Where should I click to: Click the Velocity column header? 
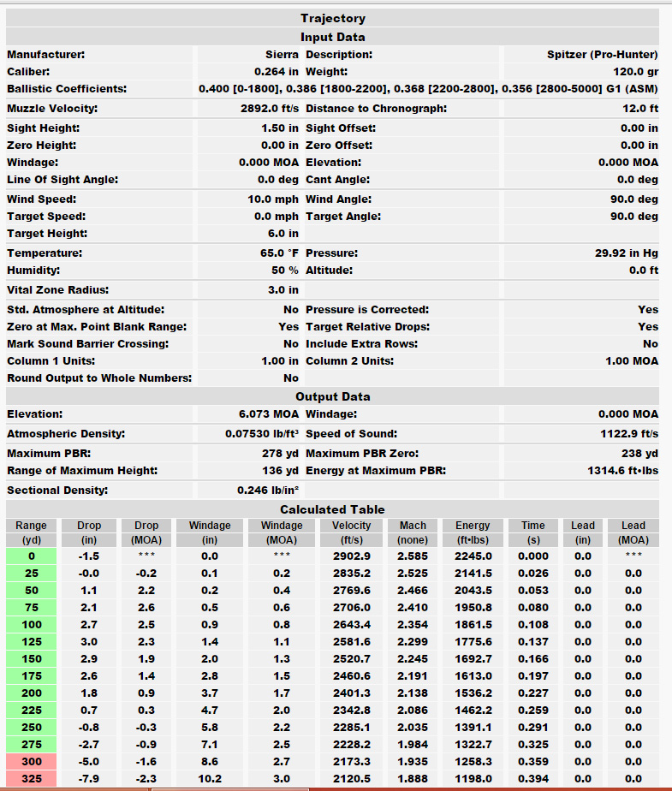pyautogui.click(x=352, y=532)
